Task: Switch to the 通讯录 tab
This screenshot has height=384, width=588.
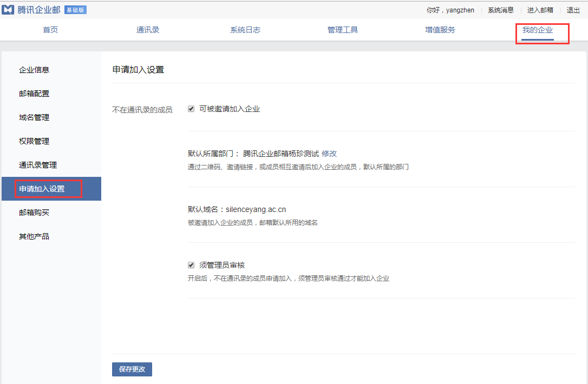Action: click(x=148, y=30)
